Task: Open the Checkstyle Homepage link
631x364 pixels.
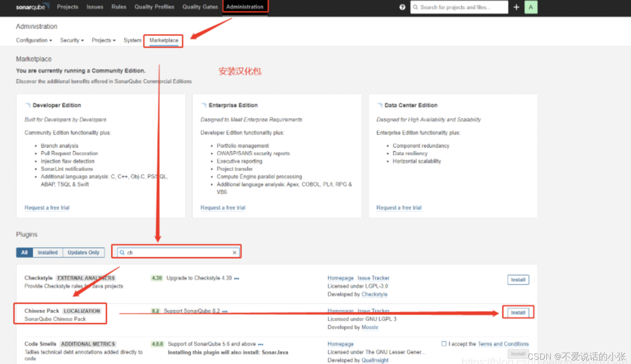Action: pyautogui.click(x=340, y=278)
